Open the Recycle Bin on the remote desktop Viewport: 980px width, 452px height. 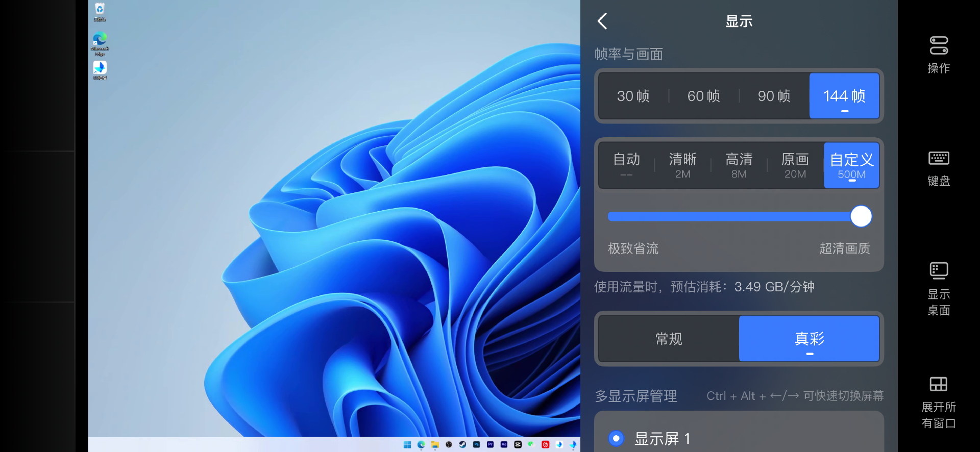pos(100,12)
